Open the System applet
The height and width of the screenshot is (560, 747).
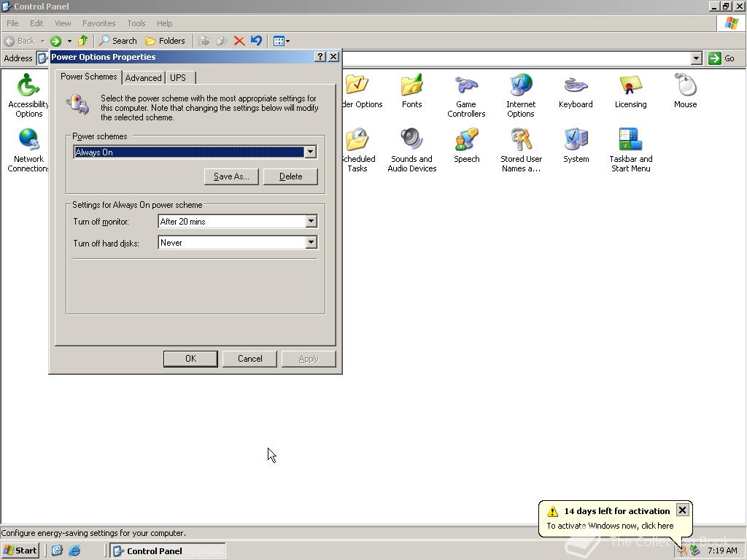click(576, 145)
